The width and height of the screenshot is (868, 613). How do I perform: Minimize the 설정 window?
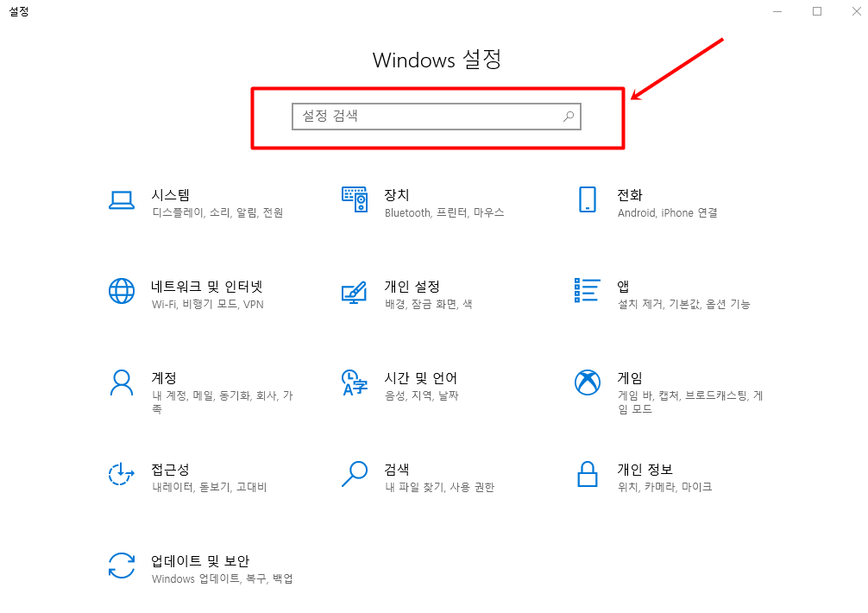777,11
